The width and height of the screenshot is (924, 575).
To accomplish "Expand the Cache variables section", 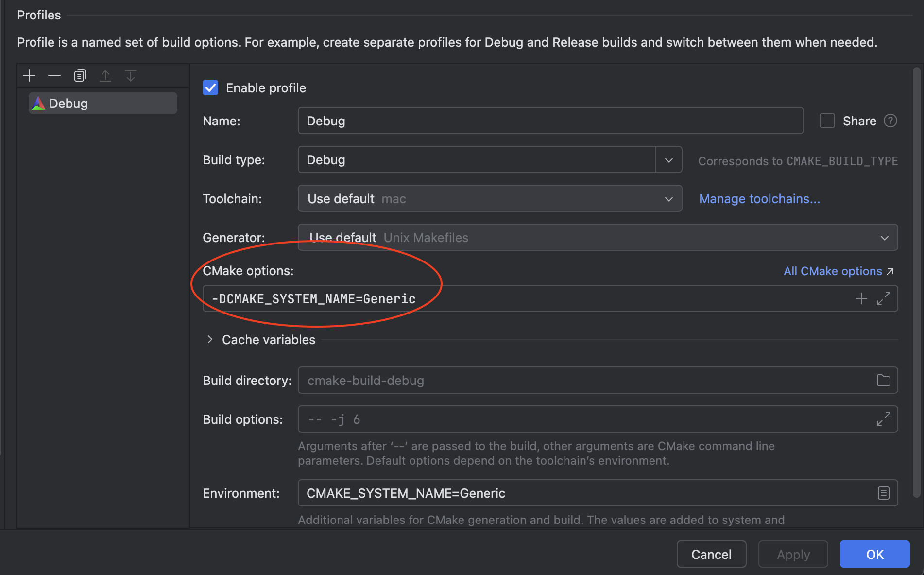I will click(210, 340).
